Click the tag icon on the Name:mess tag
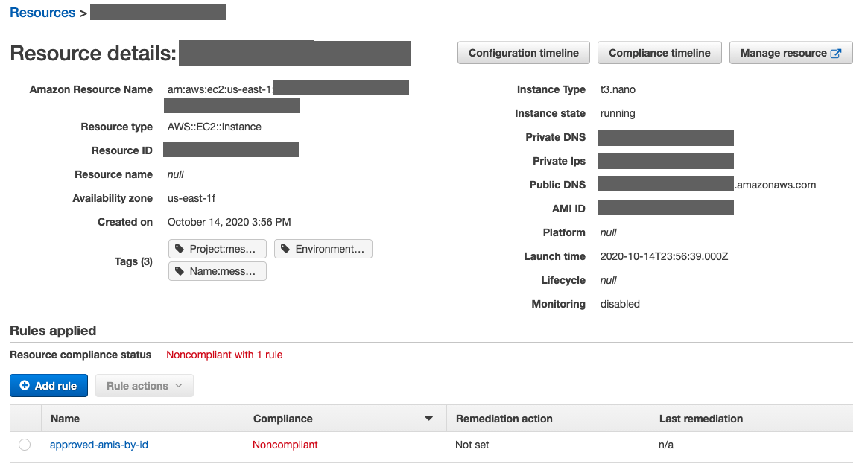868x476 pixels. point(179,270)
